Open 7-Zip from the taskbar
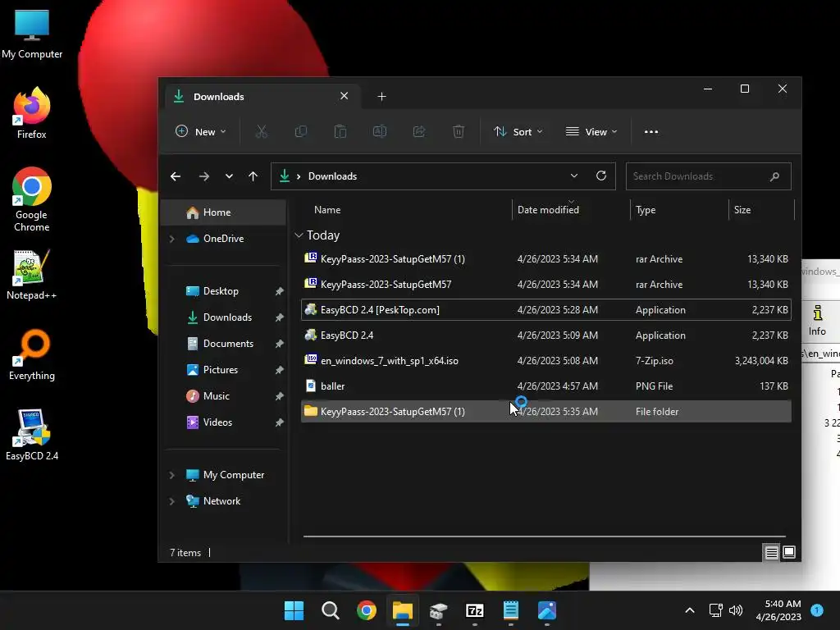This screenshot has width=840, height=630. pyautogui.click(x=475, y=610)
